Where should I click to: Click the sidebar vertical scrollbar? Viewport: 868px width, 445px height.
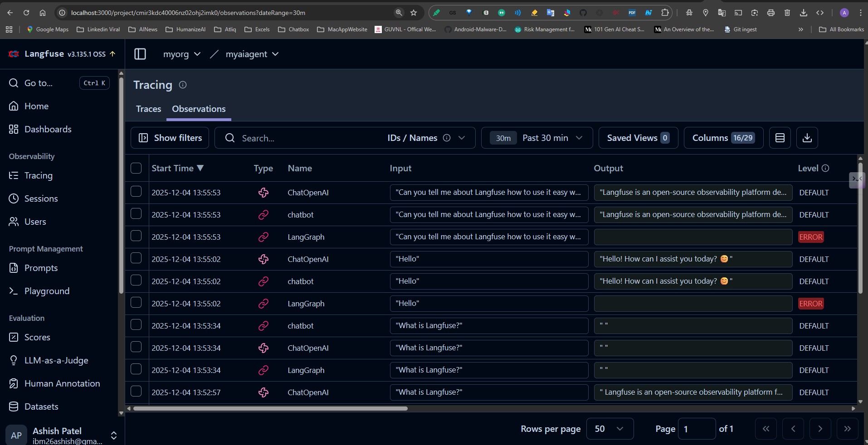pyautogui.click(x=121, y=186)
